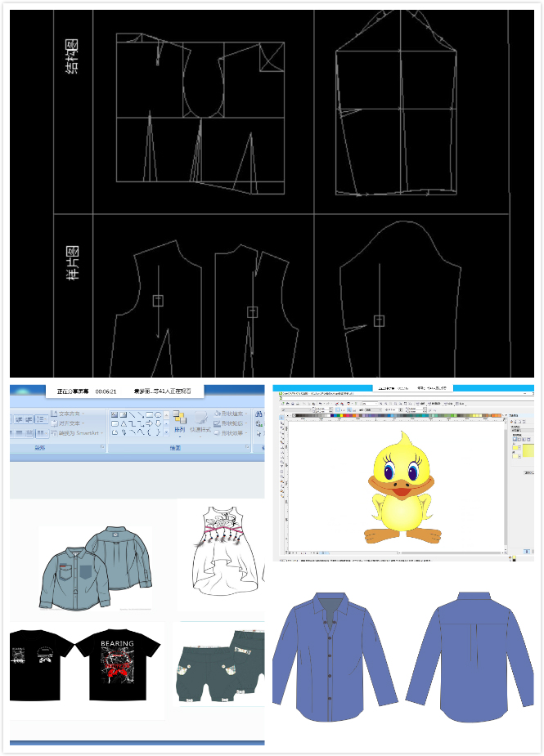The height and width of the screenshot is (756, 544).
Task: Open the 绘图 drawing group dialog launcher
Action: [247, 446]
